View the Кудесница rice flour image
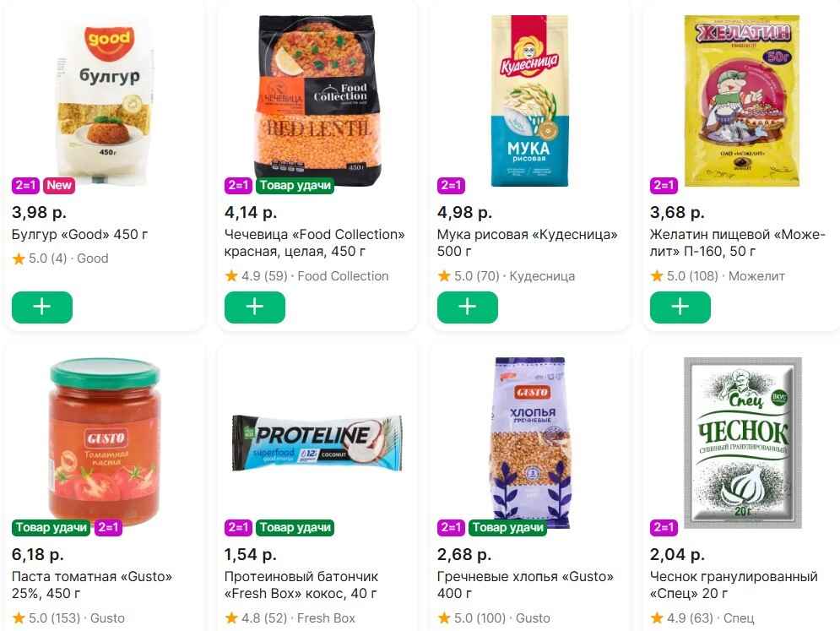 530,100
